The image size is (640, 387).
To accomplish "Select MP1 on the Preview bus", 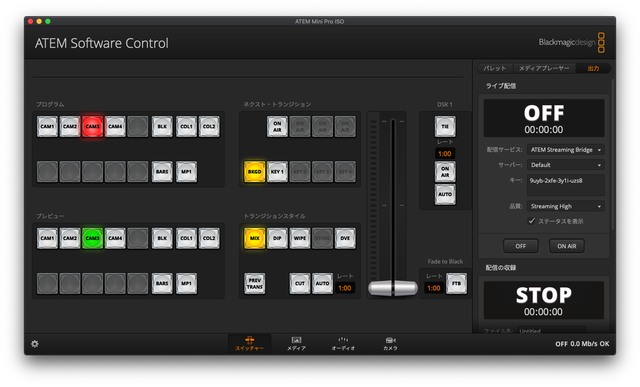I will (x=186, y=283).
